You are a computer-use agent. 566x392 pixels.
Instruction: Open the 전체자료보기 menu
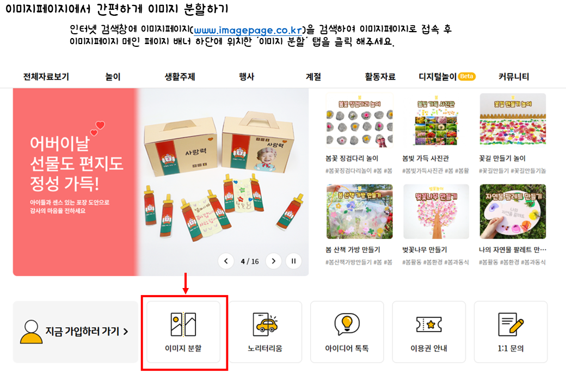[46, 77]
